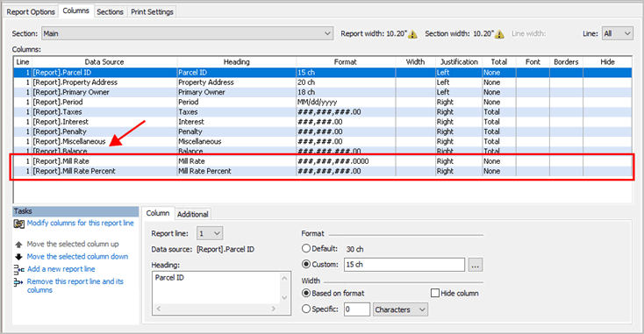The image size is (644, 334).
Task: Click the move column down arrow icon
Action: point(18,257)
